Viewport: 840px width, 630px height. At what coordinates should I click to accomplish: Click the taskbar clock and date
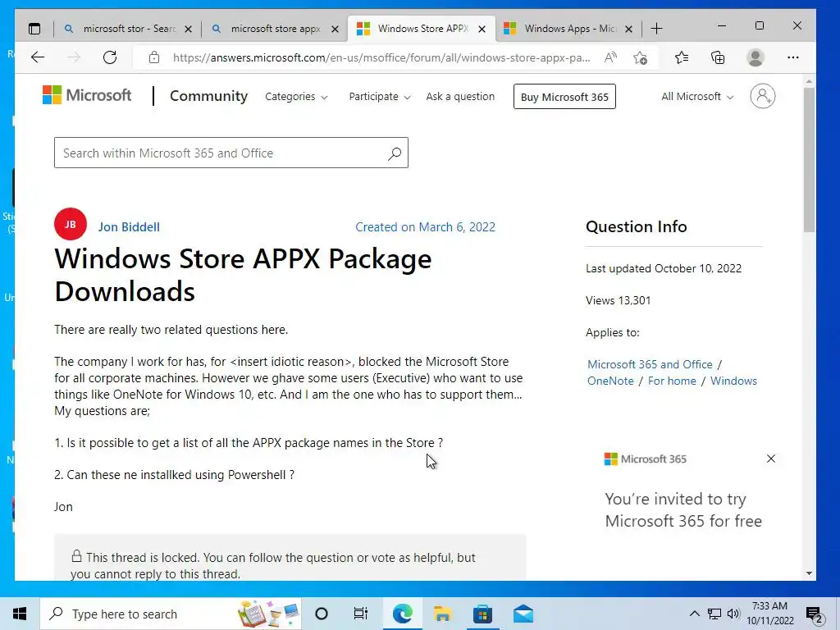click(x=769, y=614)
